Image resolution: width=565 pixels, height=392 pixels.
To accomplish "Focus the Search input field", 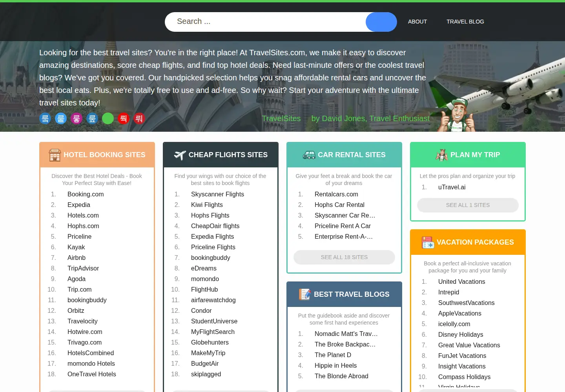I will click(265, 22).
